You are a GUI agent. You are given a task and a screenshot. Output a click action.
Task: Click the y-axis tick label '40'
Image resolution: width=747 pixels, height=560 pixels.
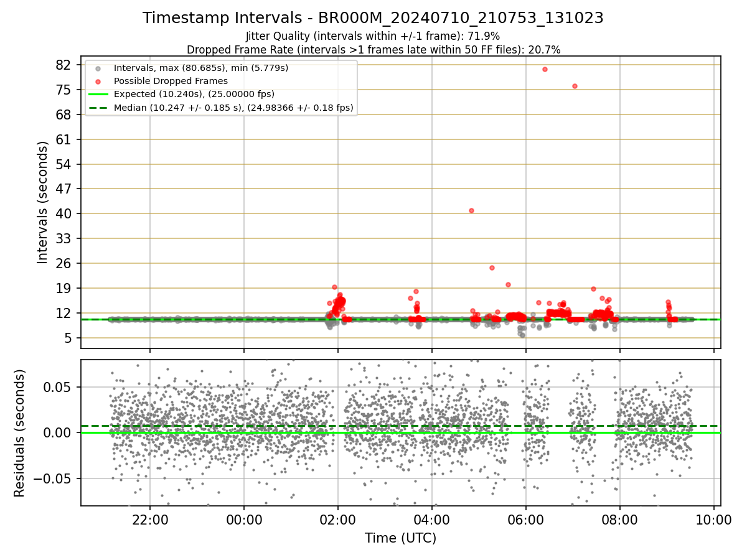pos(64,213)
